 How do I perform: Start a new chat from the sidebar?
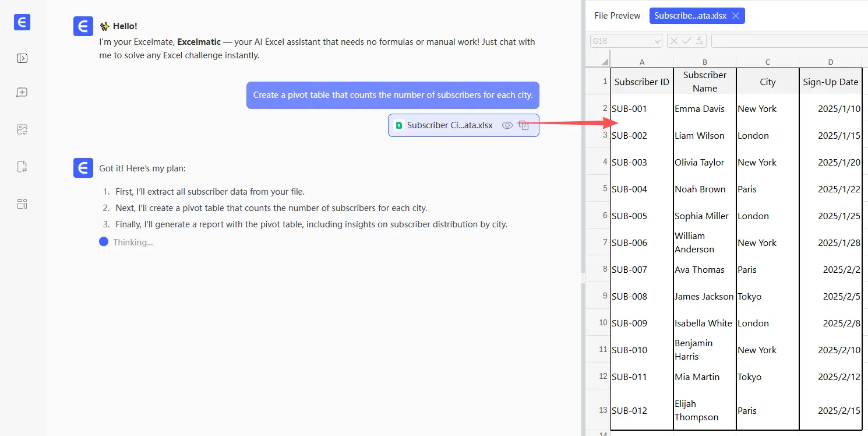pyautogui.click(x=22, y=93)
